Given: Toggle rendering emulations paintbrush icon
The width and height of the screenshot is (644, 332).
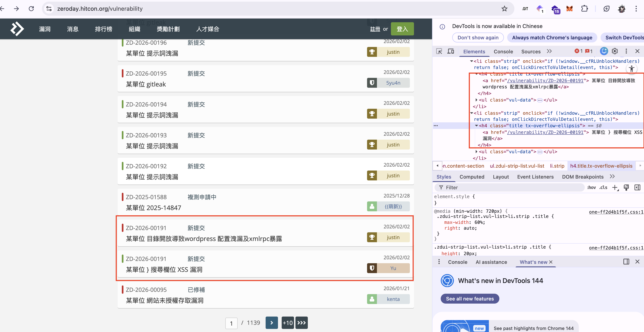Looking at the screenshot, I should [626, 187].
